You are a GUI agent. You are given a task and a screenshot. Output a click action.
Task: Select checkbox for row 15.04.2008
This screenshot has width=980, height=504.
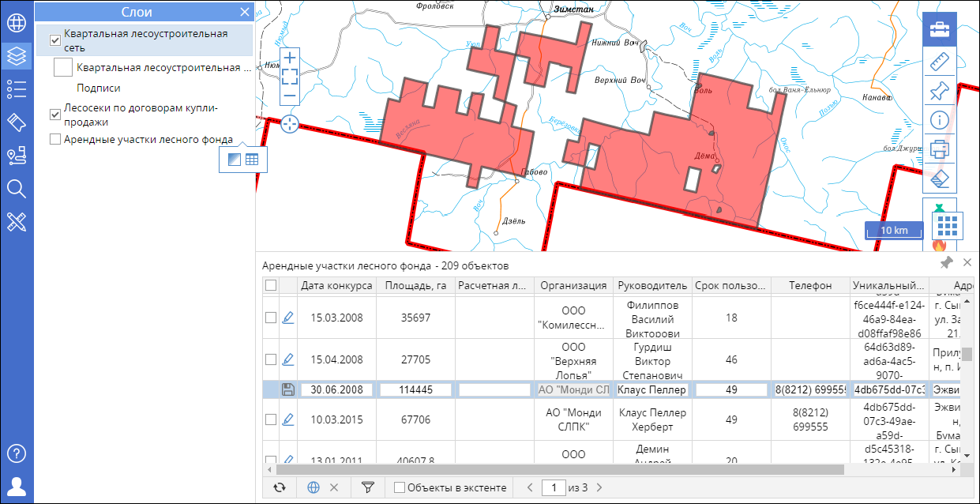coord(271,359)
